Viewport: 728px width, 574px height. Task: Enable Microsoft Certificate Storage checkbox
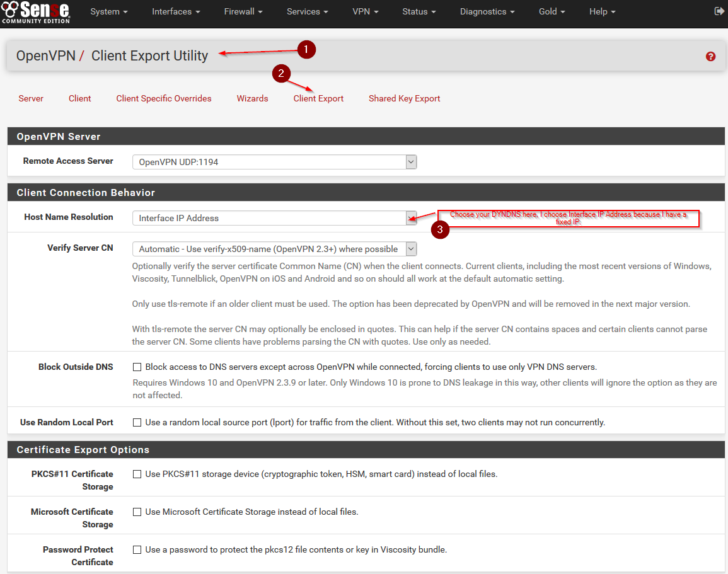tap(137, 512)
